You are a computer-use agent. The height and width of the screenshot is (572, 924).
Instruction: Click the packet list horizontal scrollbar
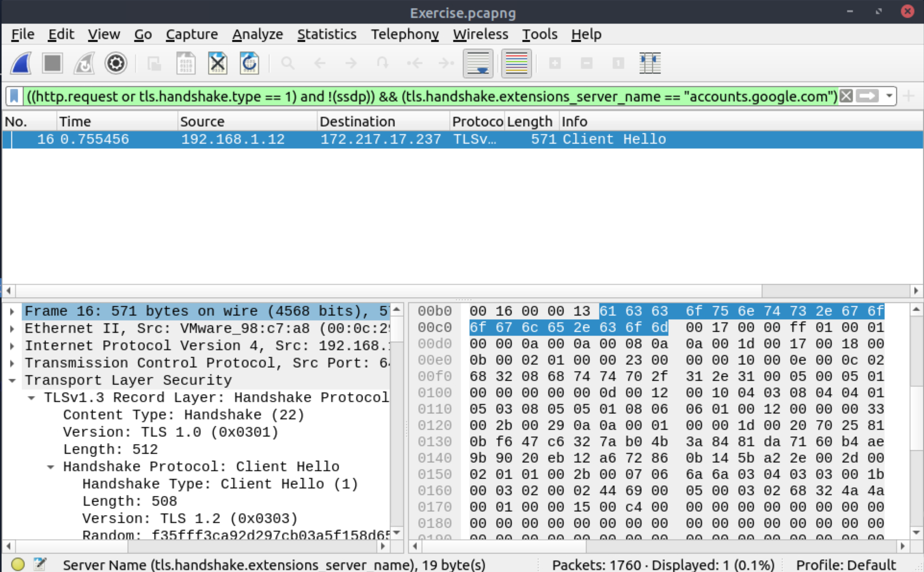462,291
